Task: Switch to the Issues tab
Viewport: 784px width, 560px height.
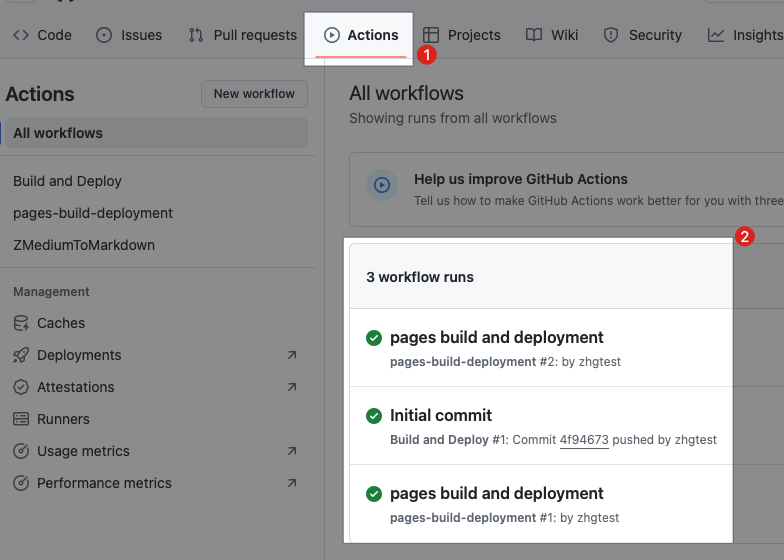Action: click(129, 35)
